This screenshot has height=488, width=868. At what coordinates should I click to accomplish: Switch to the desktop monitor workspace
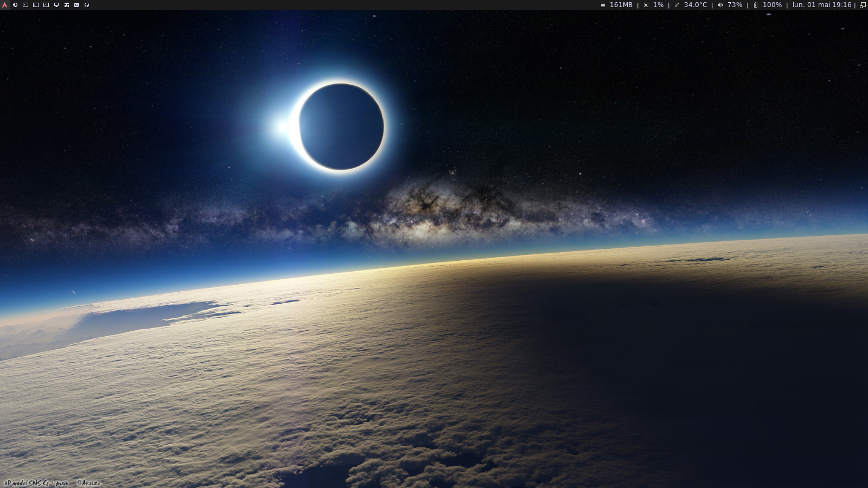click(56, 5)
